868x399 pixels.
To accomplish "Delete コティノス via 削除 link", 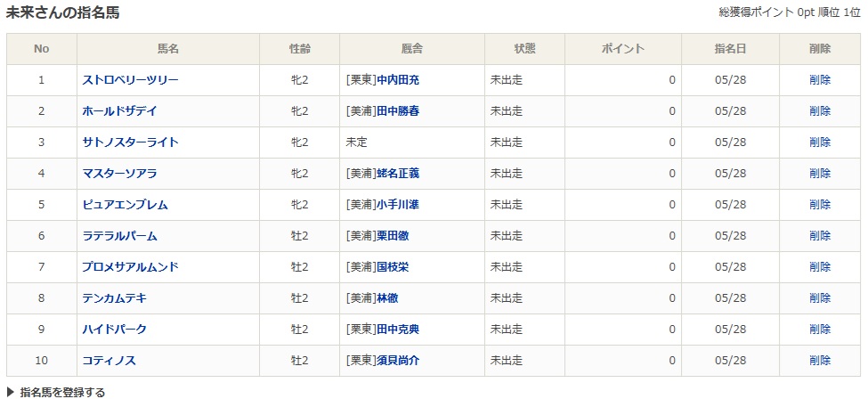I will pyautogui.click(x=820, y=360).
